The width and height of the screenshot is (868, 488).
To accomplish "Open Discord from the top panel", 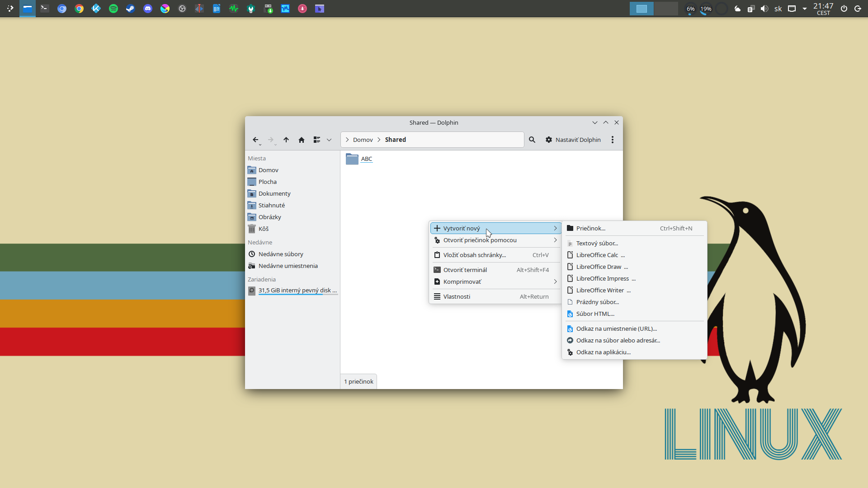I will coord(148,9).
